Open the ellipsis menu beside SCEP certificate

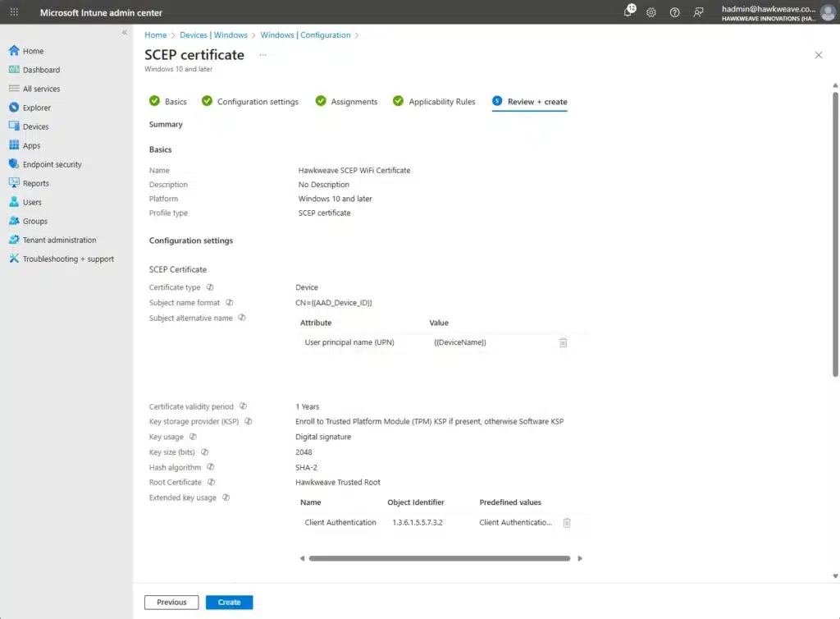263,55
